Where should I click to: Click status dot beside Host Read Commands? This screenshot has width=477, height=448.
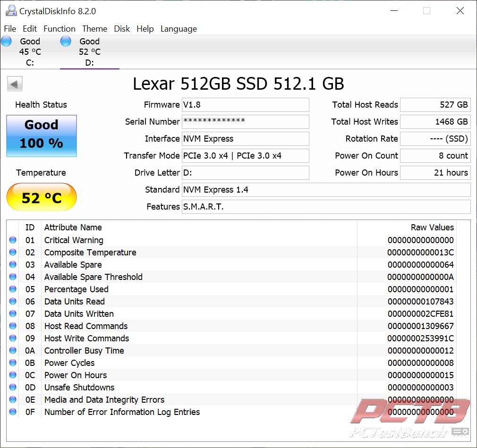coord(13,326)
